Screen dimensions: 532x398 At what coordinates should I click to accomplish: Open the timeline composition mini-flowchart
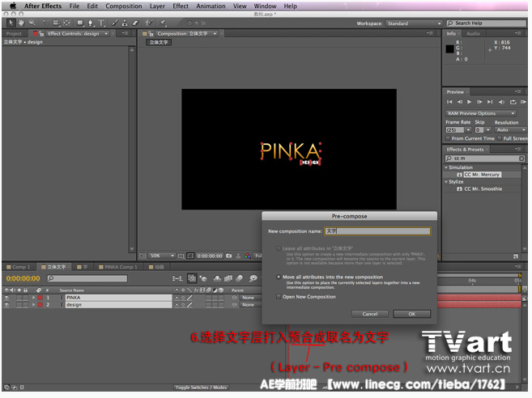177,278
